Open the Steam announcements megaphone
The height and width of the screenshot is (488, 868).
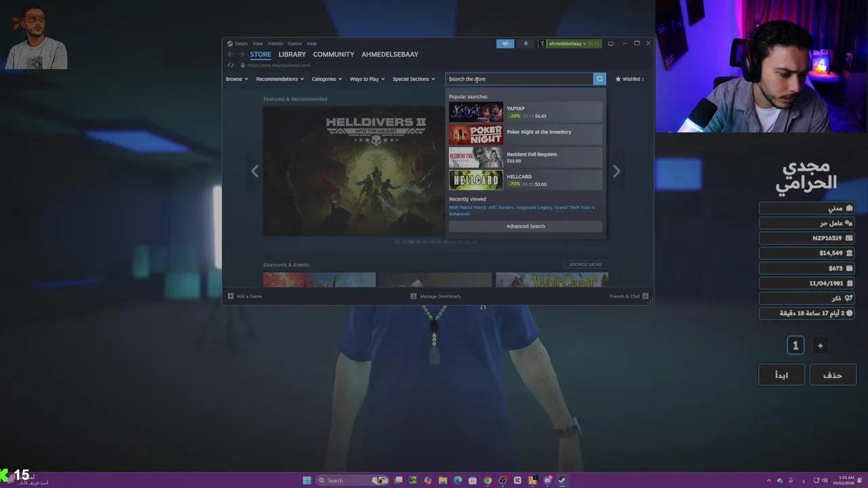505,43
